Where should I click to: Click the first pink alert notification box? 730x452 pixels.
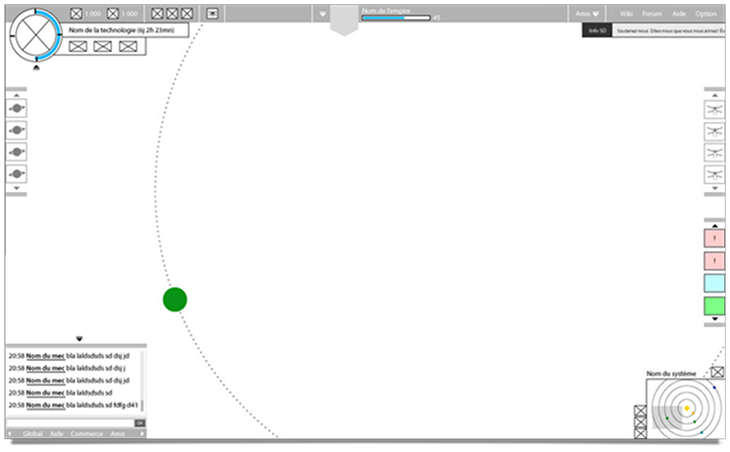coord(714,238)
